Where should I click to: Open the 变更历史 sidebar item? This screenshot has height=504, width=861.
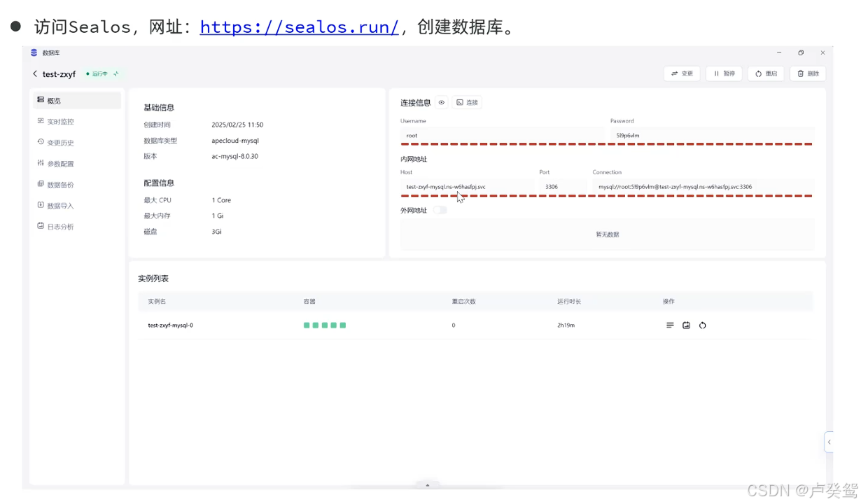tap(77, 142)
